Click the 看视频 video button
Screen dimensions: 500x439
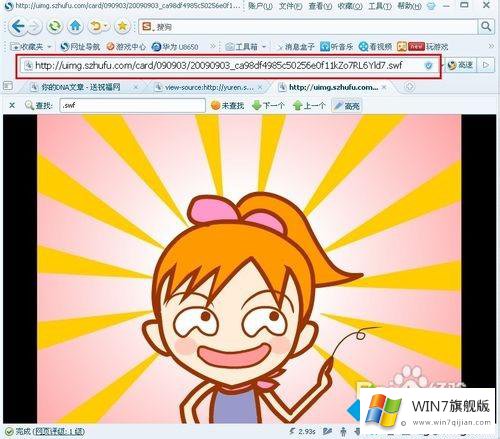(376, 47)
